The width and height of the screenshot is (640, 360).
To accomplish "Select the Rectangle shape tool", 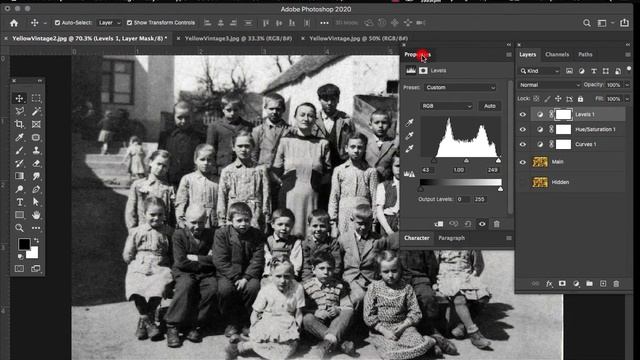I will (x=19, y=215).
